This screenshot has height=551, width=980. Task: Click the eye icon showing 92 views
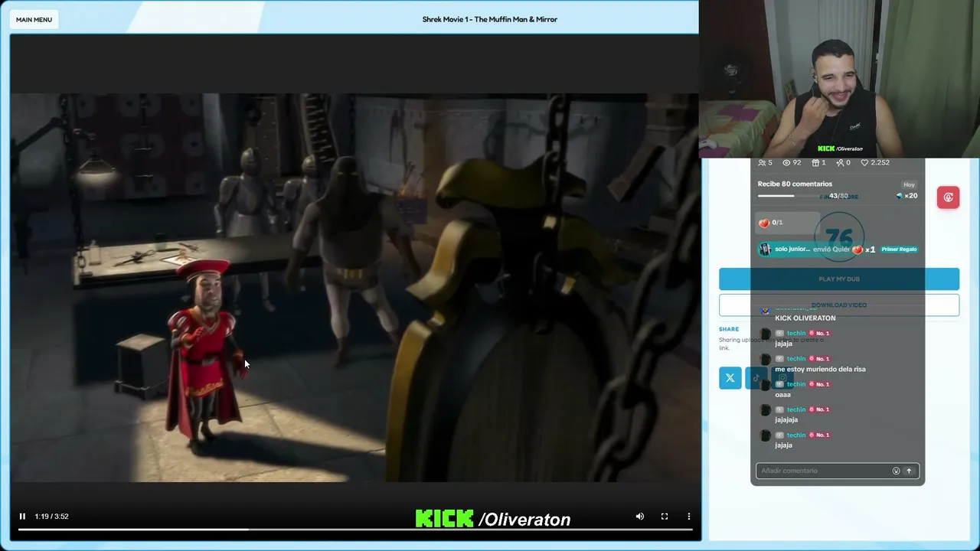(x=786, y=163)
